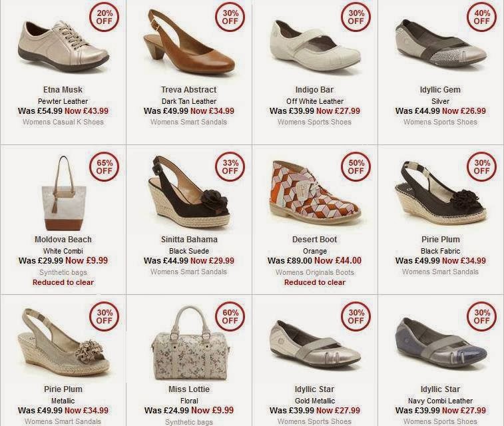Click the 60% OFF badge on Miss Lottie
This screenshot has height=426, width=504.
[x=230, y=316]
